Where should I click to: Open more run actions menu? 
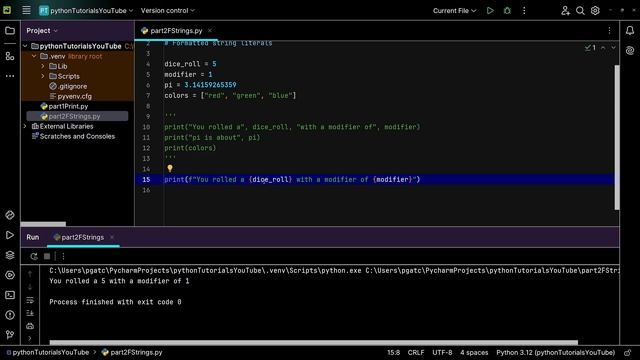(x=524, y=11)
